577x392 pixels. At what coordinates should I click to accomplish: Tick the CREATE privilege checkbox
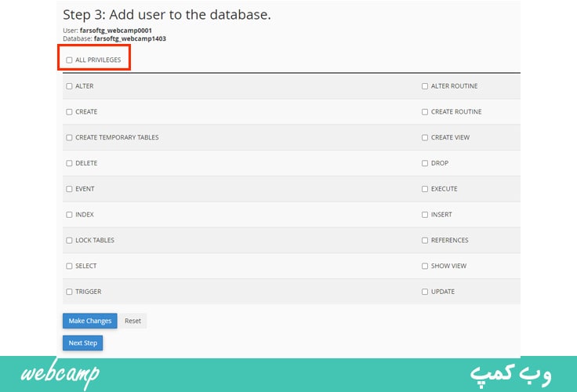(x=69, y=112)
